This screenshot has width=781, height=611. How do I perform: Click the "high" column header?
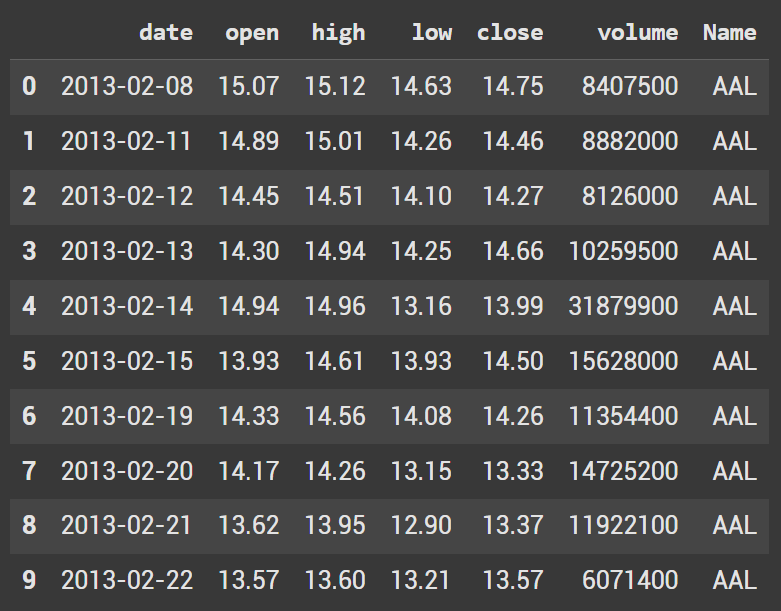[x=338, y=32]
